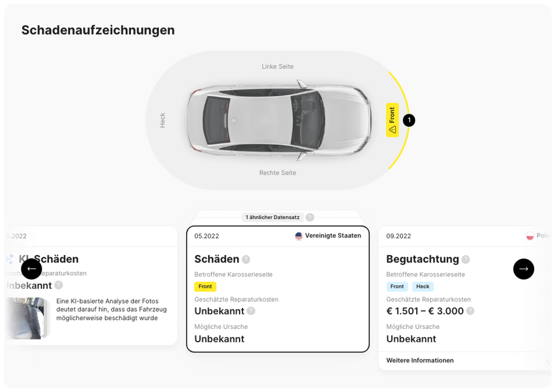Click the US flag icon on the Schäden card
The width and height of the screenshot is (555, 392).
click(299, 235)
